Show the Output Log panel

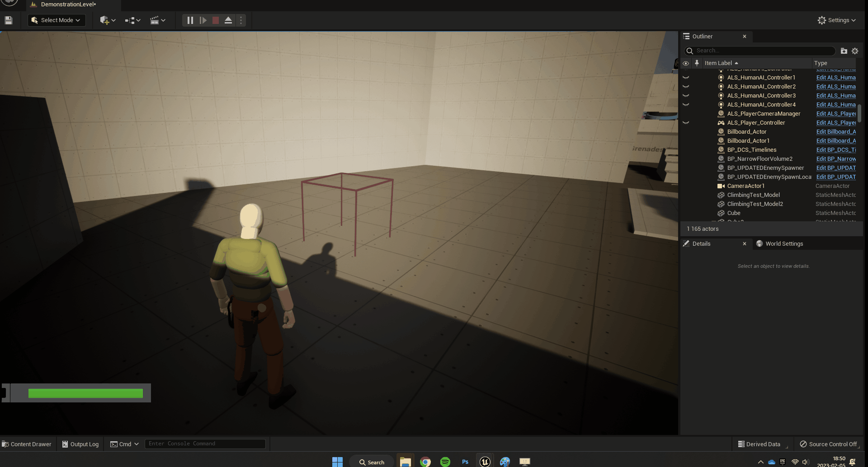point(80,444)
